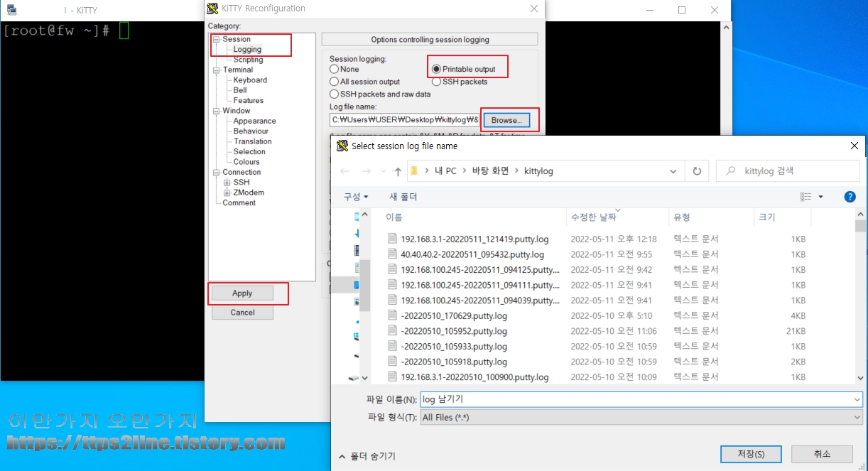This screenshot has height=471, width=868.
Task: Open the view options dropdown arrow
Action: click(820, 197)
